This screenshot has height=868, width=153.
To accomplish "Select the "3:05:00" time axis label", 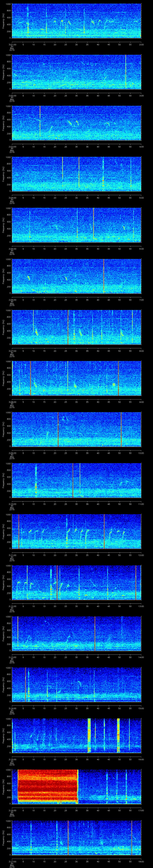I will click(x=12, y=248).
